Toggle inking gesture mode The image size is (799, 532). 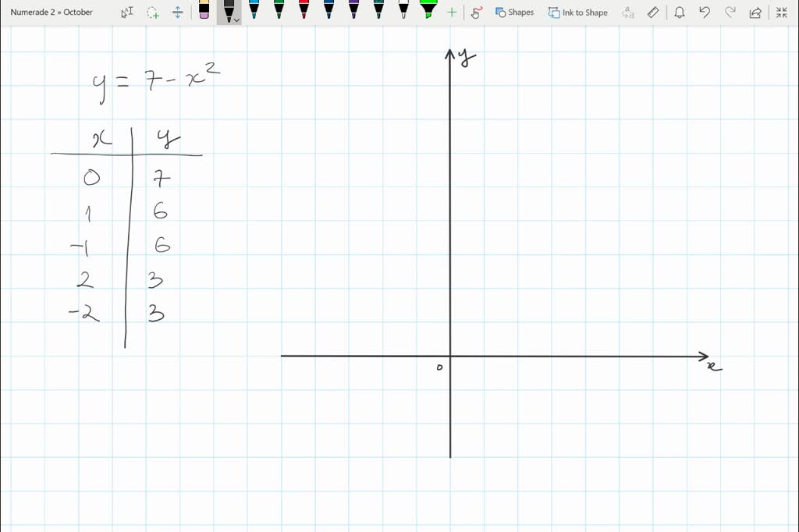tap(476, 12)
